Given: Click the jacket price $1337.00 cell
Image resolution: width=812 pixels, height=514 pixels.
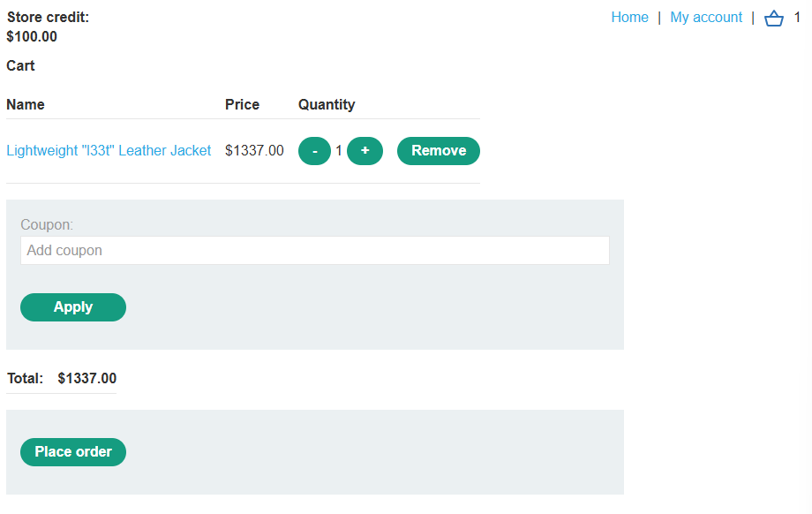Looking at the screenshot, I should tap(254, 150).
